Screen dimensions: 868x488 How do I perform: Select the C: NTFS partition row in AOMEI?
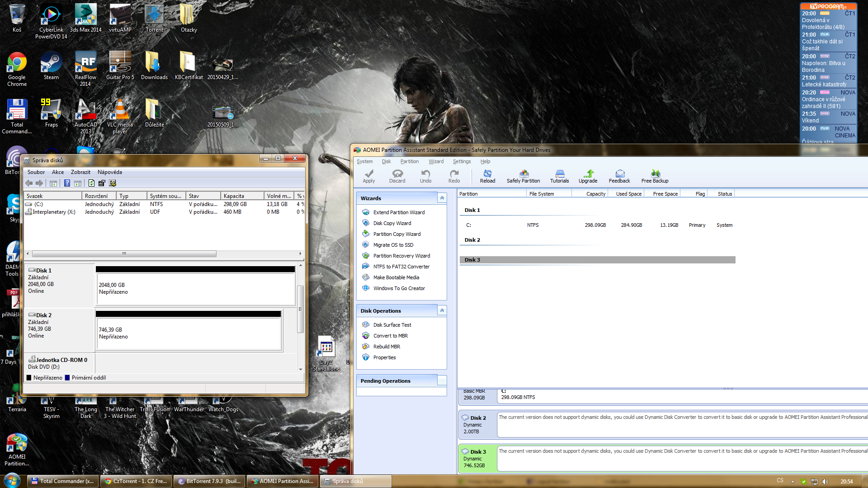(x=598, y=225)
